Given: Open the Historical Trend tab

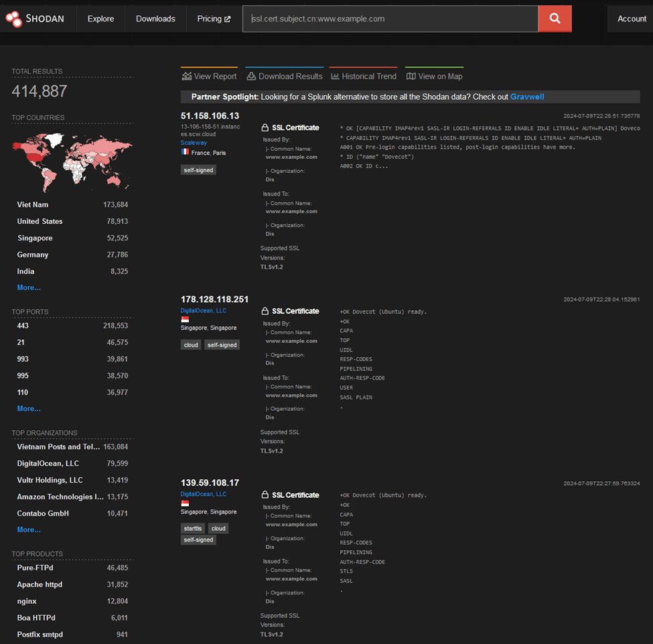Looking at the screenshot, I should 364,74.
